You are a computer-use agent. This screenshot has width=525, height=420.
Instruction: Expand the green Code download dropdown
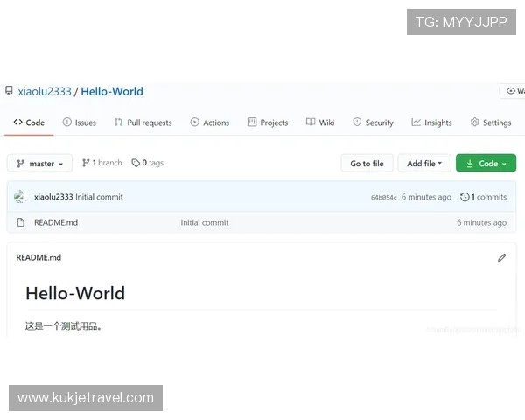click(x=486, y=164)
